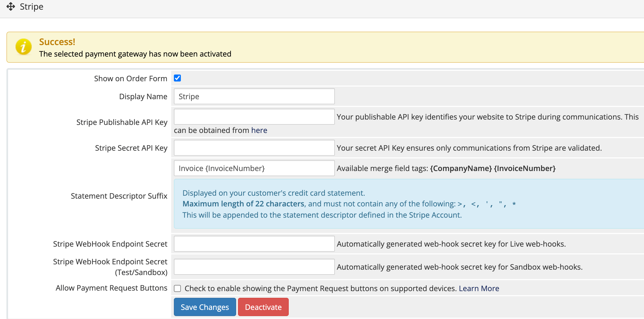Click the Save Changes button
644x319 pixels.
(x=205, y=307)
